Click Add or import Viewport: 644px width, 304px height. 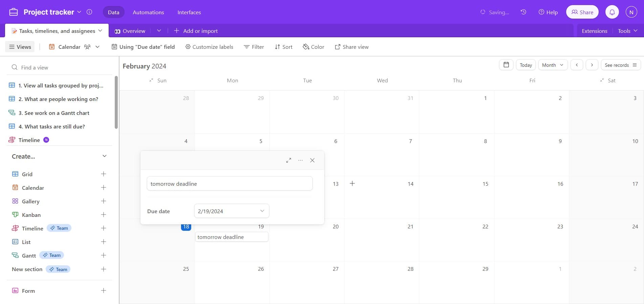coord(196,31)
